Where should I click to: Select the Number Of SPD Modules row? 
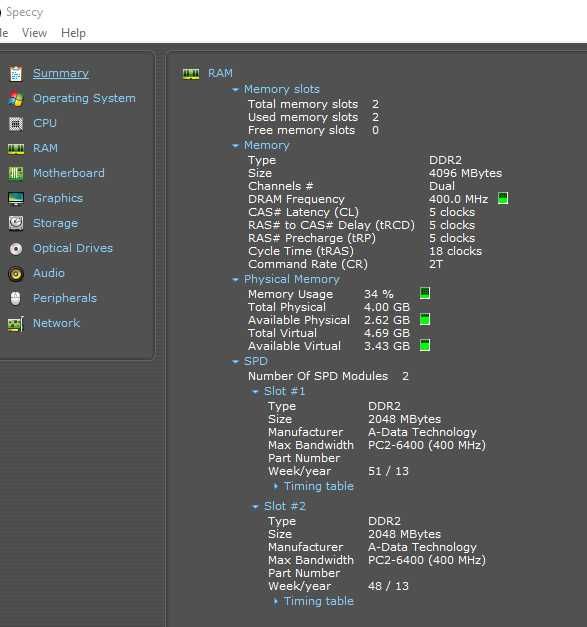[328, 376]
